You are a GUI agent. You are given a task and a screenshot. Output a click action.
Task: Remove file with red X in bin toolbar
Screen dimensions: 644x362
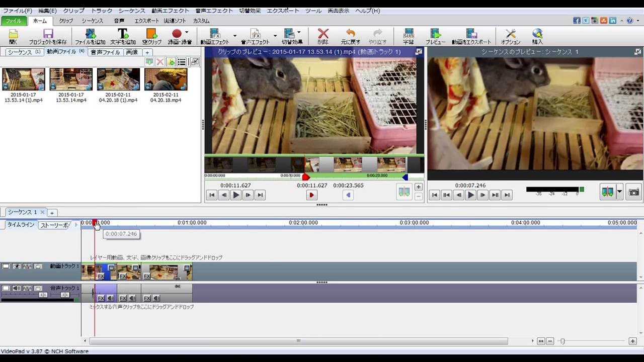160,62
